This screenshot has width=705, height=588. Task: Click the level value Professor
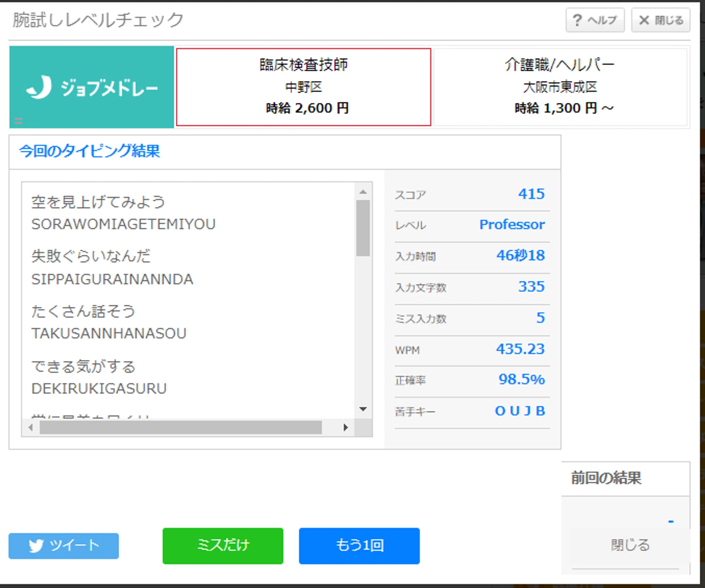click(x=512, y=224)
